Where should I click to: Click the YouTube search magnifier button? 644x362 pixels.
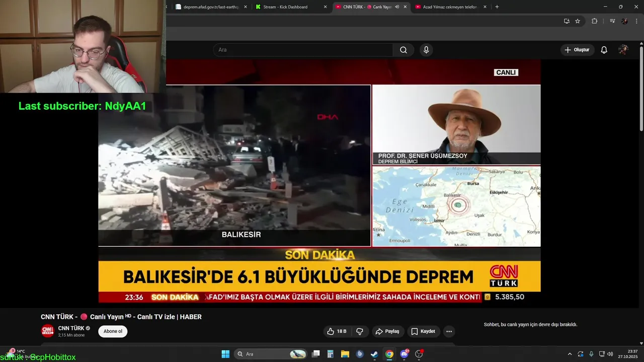pos(404,50)
